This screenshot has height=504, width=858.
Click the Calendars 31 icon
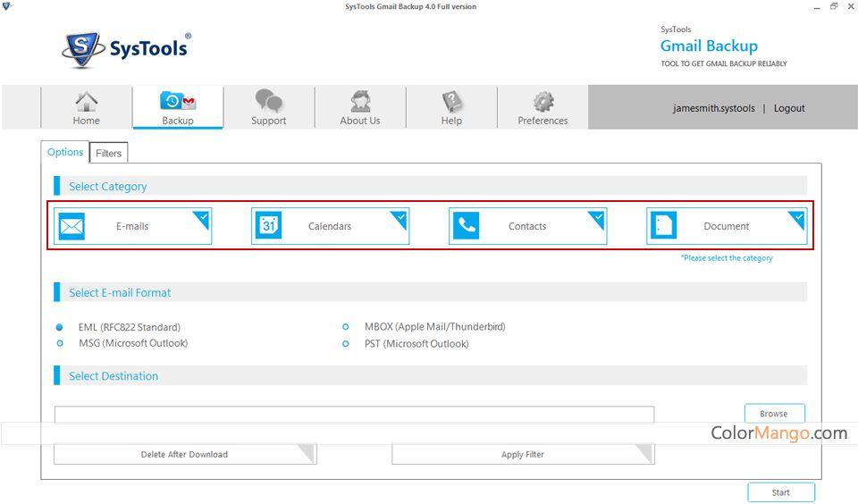269,225
